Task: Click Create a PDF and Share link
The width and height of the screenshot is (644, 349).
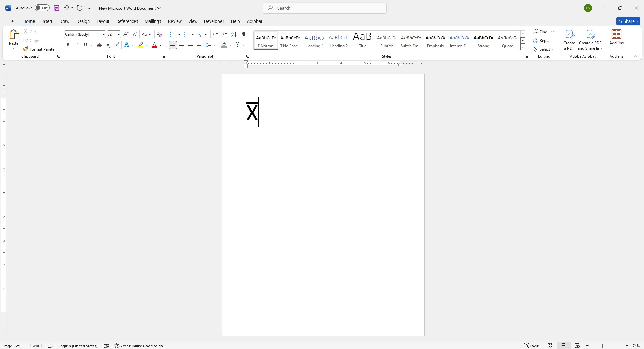Action: click(x=590, y=40)
